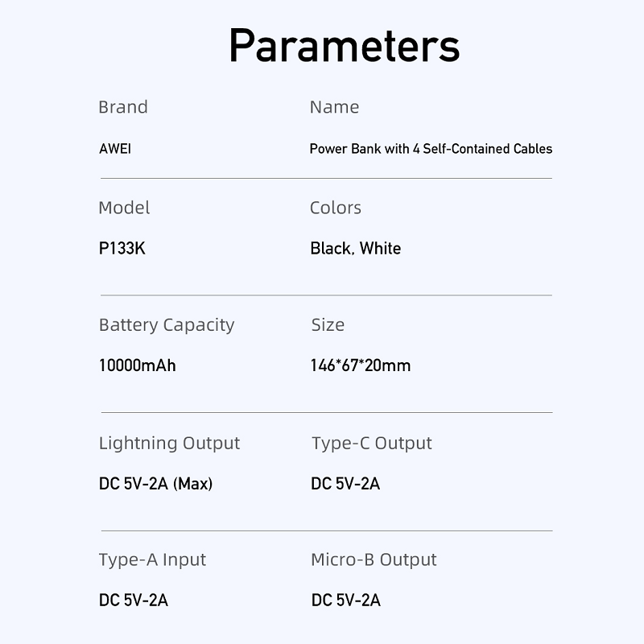Click the Micro-B Output label
Image resolution: width=644 pixels, height=644 pixels.
(374, 560)
